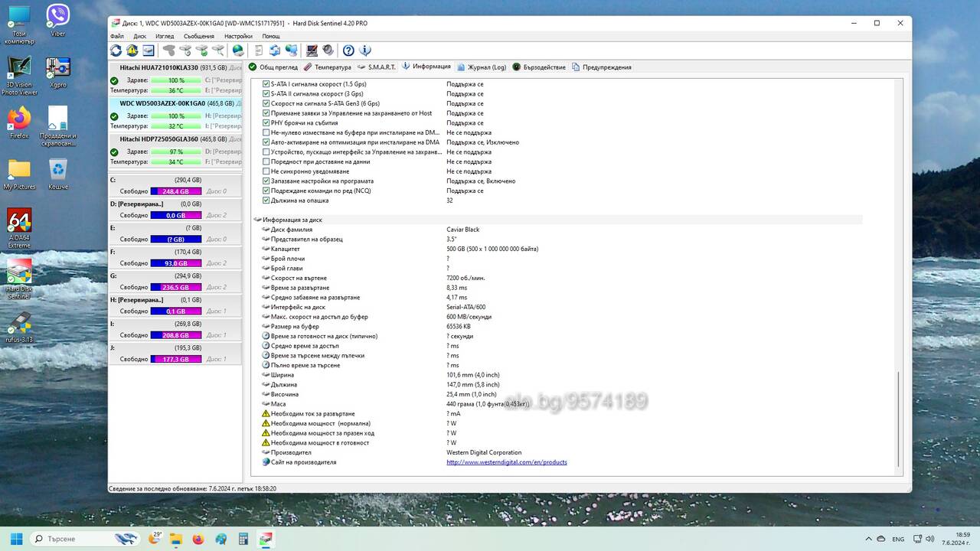This screenshot has width=980, height=551.
Task: Open AIDA64 Extreme desktop shortcut
Action: coord(19,228)
